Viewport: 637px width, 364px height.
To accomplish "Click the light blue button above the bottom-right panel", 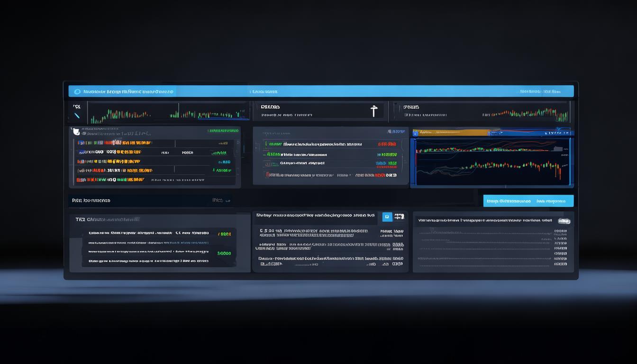I will (x=528, y=201).
